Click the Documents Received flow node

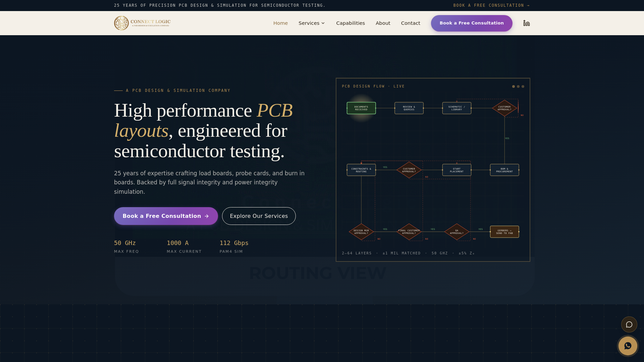click(x=361, y=108)
